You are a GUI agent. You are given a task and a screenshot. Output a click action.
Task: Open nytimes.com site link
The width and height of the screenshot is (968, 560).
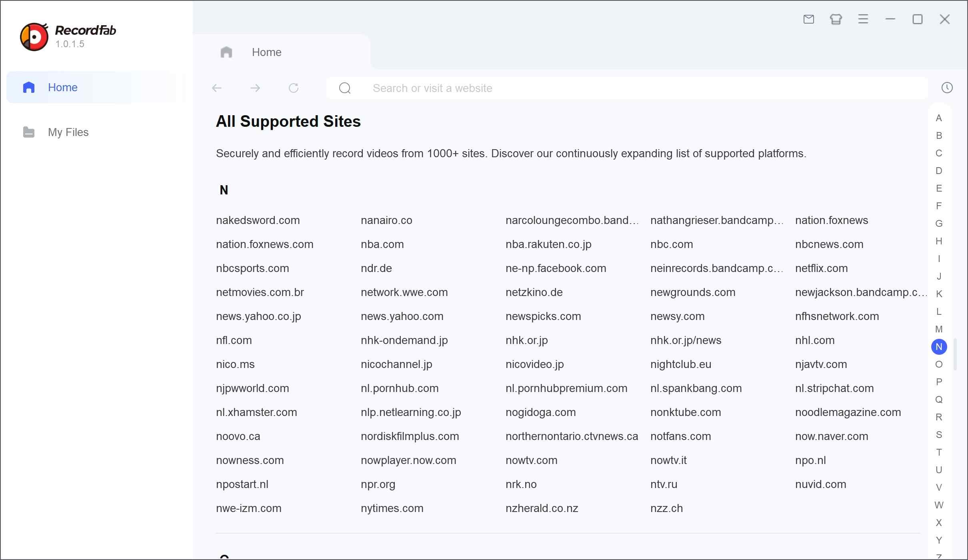[392, 508]
